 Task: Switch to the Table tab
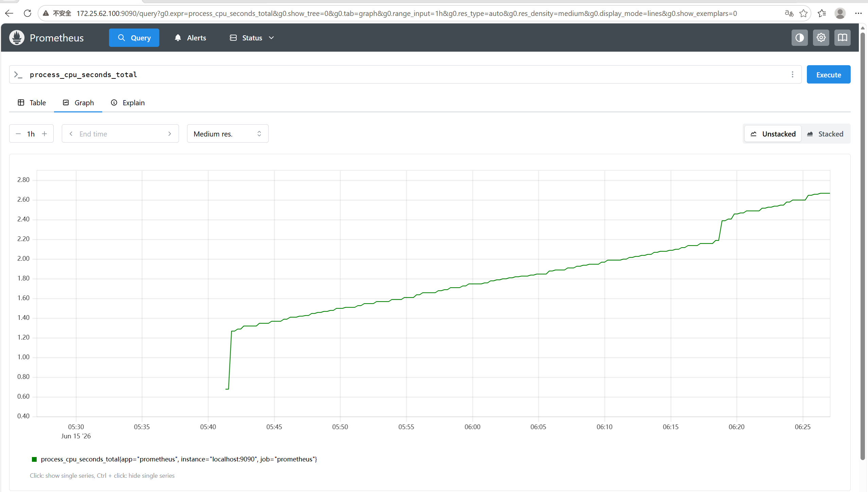pos(32,103)
